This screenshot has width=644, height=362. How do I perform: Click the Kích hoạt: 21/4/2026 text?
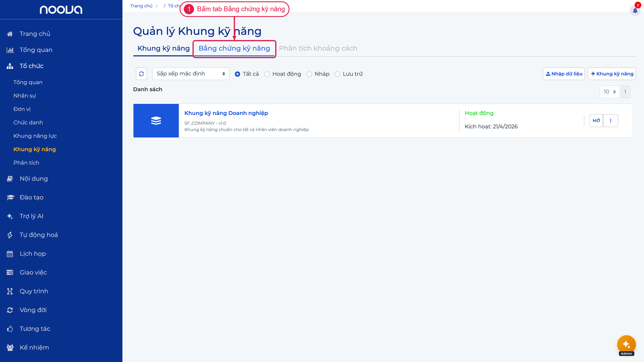[x=491, y=126]
